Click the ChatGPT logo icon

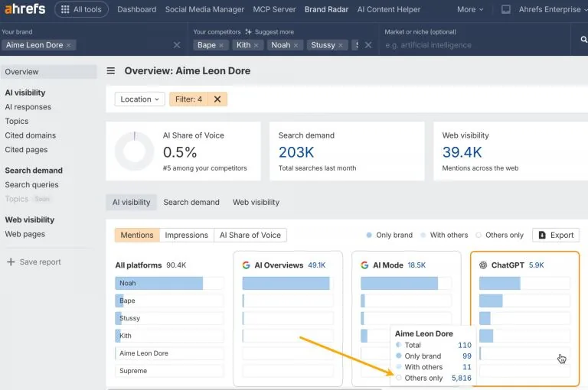pyautogui.click(x=483, y=265)
